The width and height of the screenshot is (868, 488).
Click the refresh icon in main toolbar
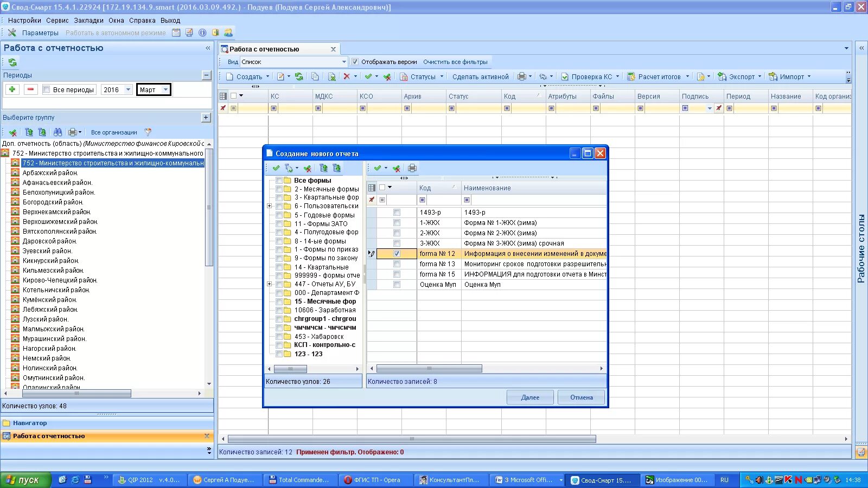[x=299, y=76]
